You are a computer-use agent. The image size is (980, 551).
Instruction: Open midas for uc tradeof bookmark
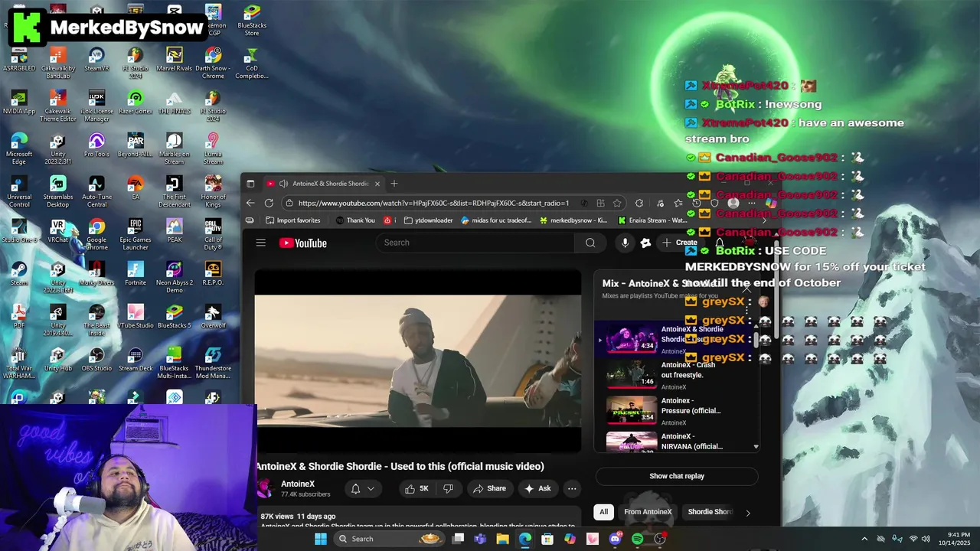498,220
